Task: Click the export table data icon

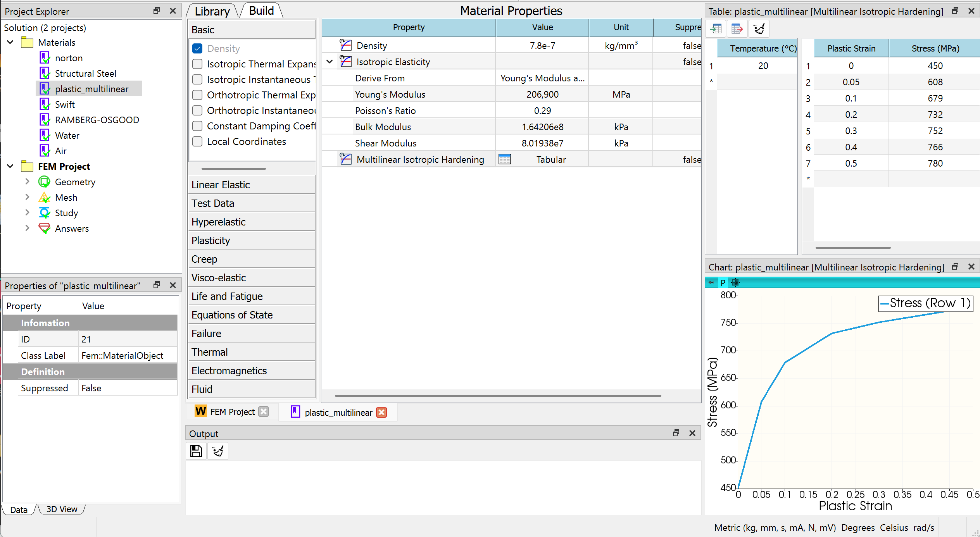Action: pos(737,28)
